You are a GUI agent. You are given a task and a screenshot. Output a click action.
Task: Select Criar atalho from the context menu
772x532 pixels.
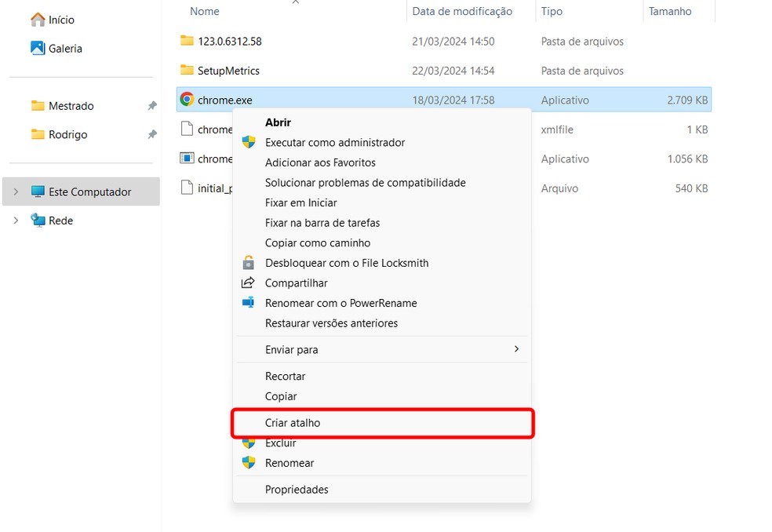(293, 423)
